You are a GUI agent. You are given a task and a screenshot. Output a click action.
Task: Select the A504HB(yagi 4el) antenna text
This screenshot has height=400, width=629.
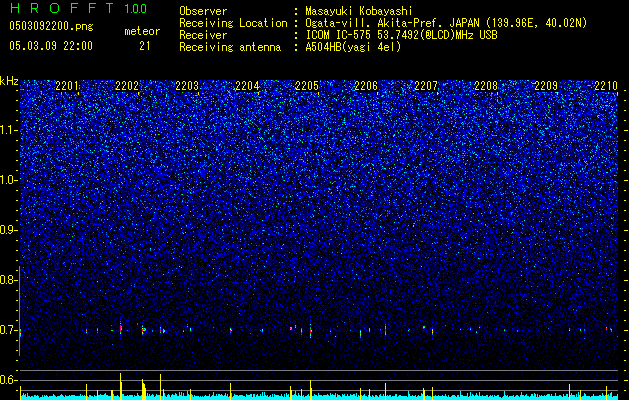point(353,47)
